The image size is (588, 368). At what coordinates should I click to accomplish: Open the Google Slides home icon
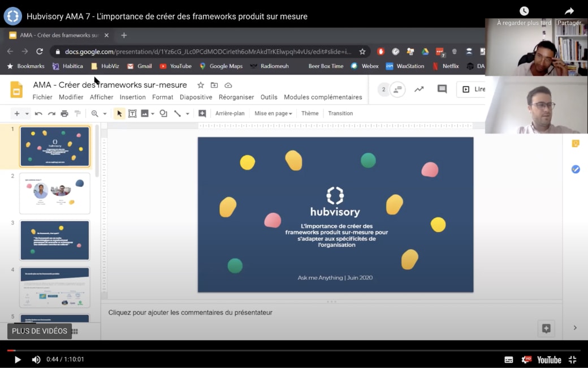(16, 89)
